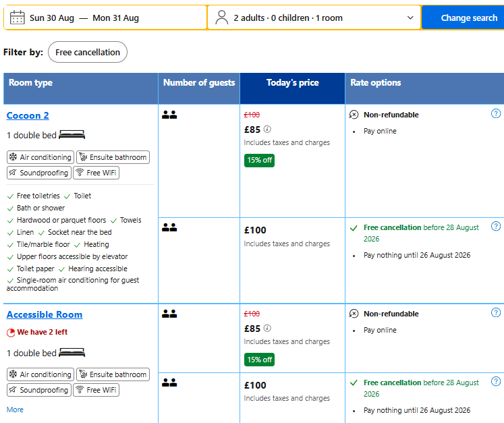Click the two-guests icon in Accessible Room £100 row
504x423 pixels.
169,383
